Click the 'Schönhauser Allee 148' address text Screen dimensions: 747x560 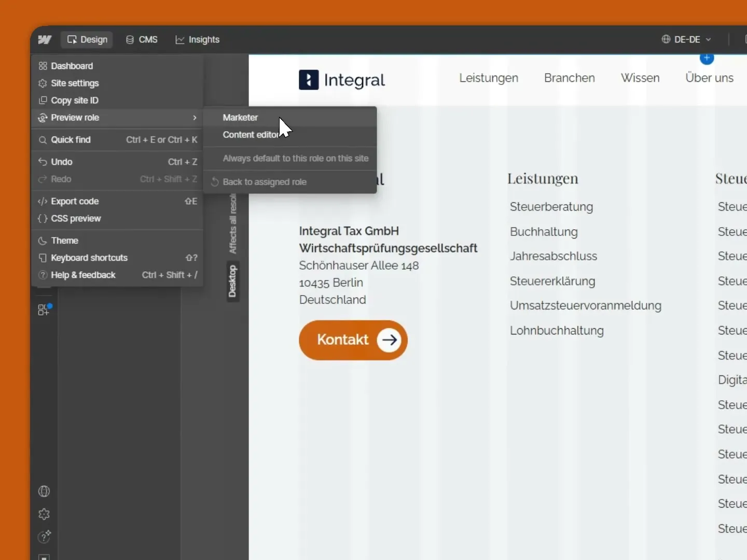point(359,265)
